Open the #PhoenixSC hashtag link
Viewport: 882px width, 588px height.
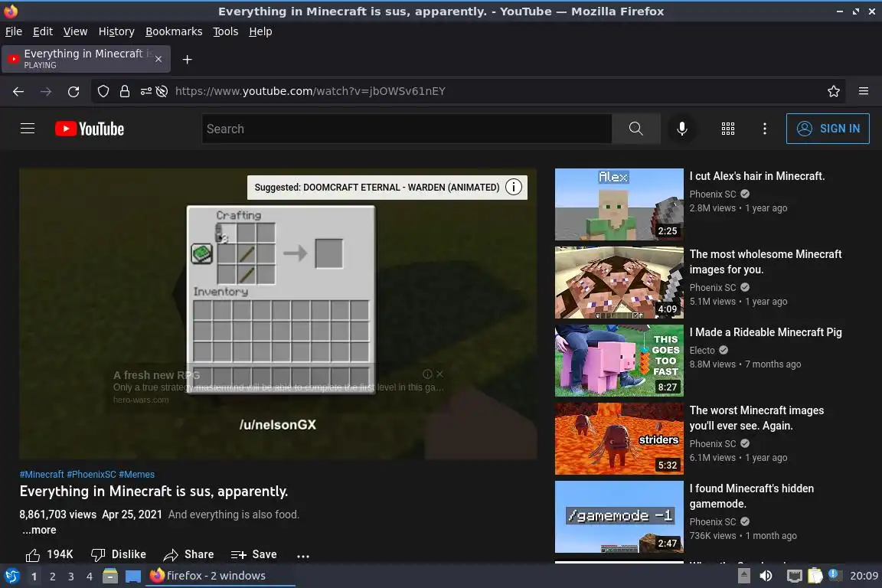click(91, 475)
